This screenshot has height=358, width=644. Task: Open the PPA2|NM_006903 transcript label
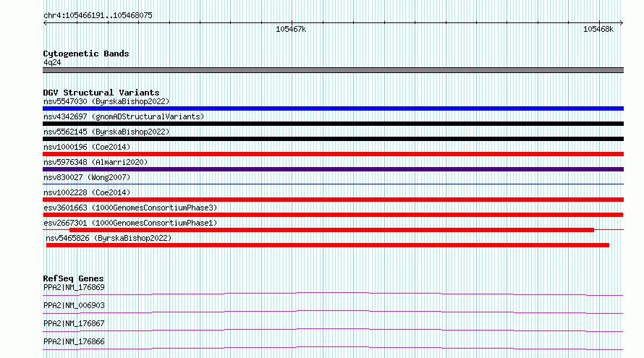pyautogui.click(x=74, y=305)
